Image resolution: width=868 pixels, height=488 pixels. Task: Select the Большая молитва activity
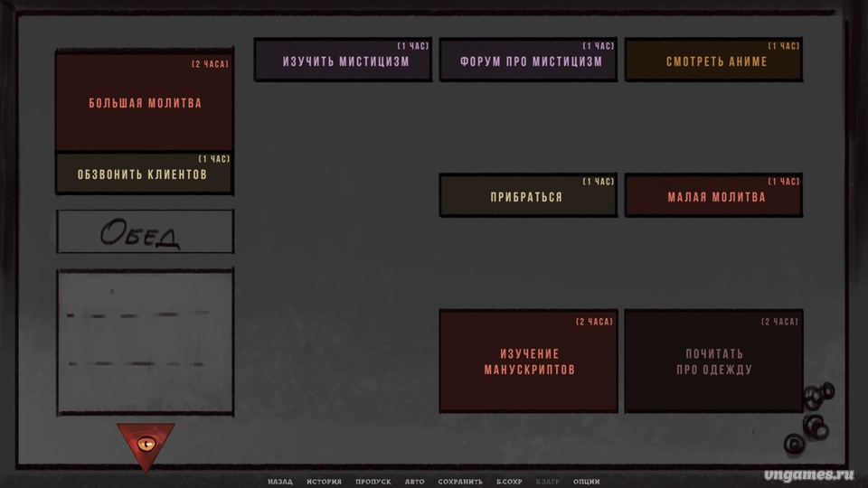pyautogui.click(x=145, y=102)
